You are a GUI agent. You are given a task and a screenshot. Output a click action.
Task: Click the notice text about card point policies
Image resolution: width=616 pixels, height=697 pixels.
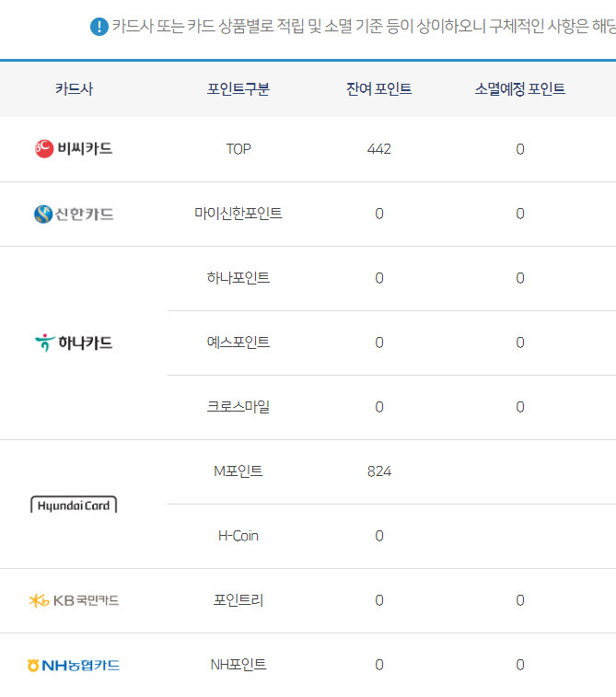[364, 26]
